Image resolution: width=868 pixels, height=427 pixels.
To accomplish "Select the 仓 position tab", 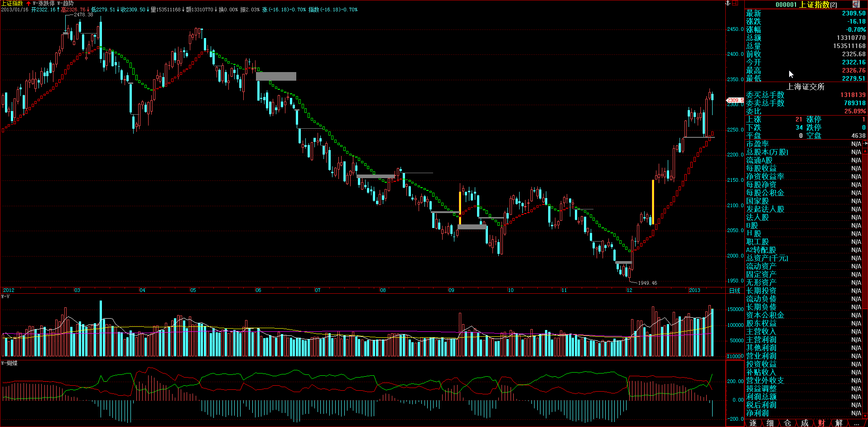I will pyautogui.click(x=787, y=423).
